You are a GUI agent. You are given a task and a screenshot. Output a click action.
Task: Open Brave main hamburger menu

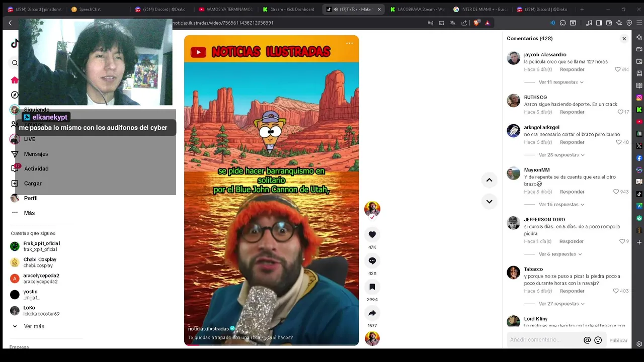(639, 23)
